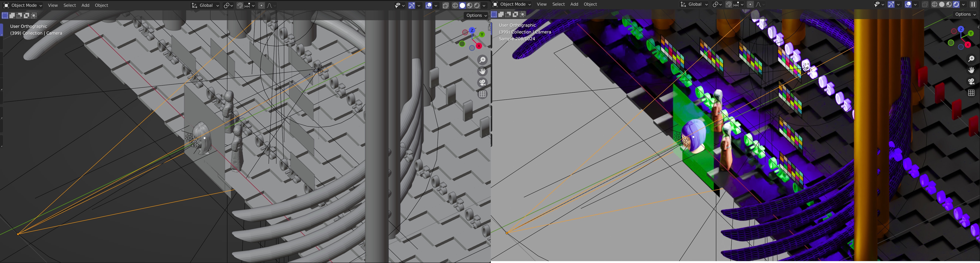Screen dimensions: 980x263
Task: Switch left viewport to rendered shading
Action: [477, 5]
